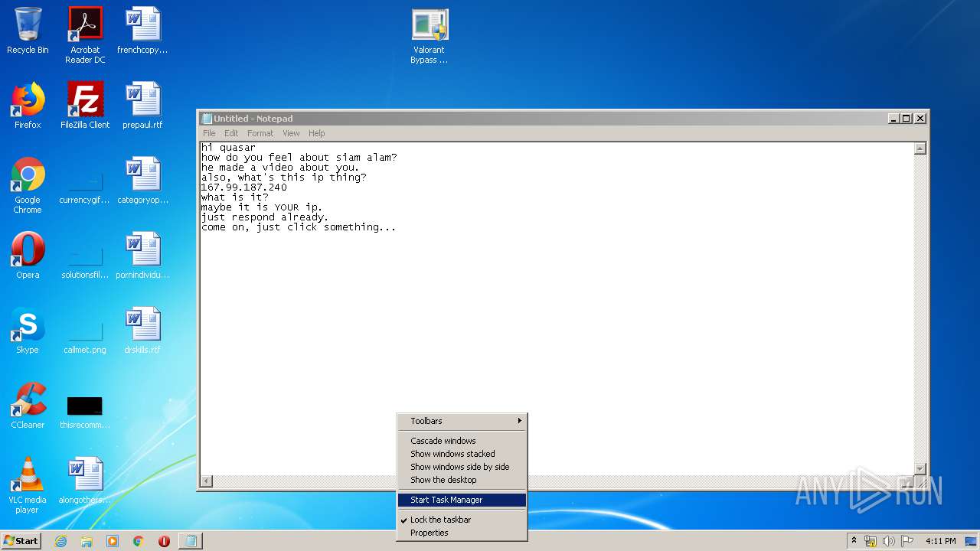Launch Acrobat Reader DC shortcut
Image resolution: width=980 pixels, height=551 pixels.
pyautogui.click(x=85, y=34)
